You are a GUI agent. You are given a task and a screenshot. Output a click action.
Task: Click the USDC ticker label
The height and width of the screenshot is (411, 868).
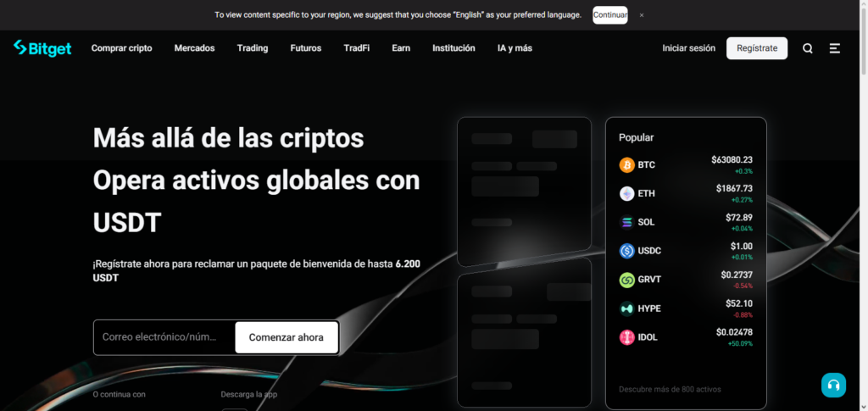[x=649, y=251]
